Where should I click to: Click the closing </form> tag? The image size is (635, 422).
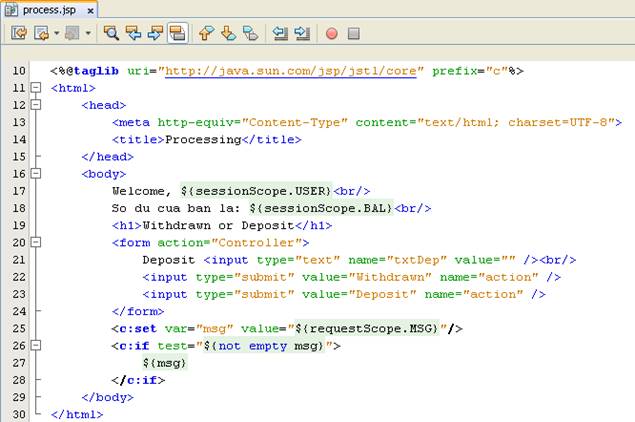(138, 311)
